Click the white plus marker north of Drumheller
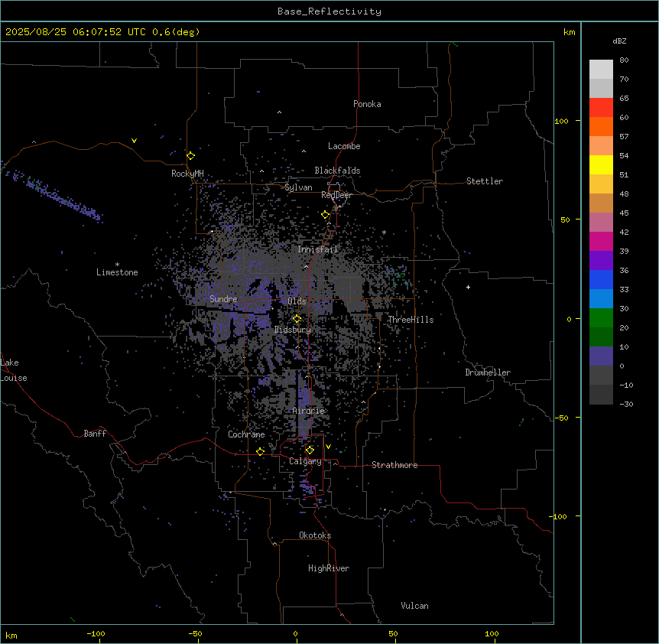Screen dimensions: 659x644 tap(468, 287)
